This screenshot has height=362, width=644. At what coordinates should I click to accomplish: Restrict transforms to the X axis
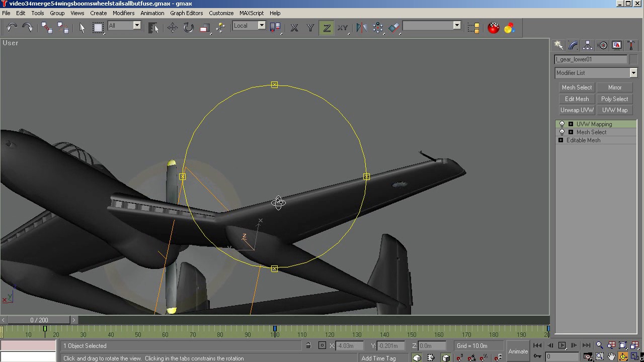pos(294,28)
